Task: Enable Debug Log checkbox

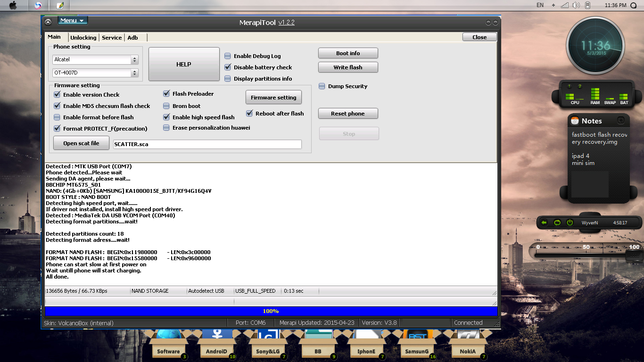Action: [x=228, y=56]
